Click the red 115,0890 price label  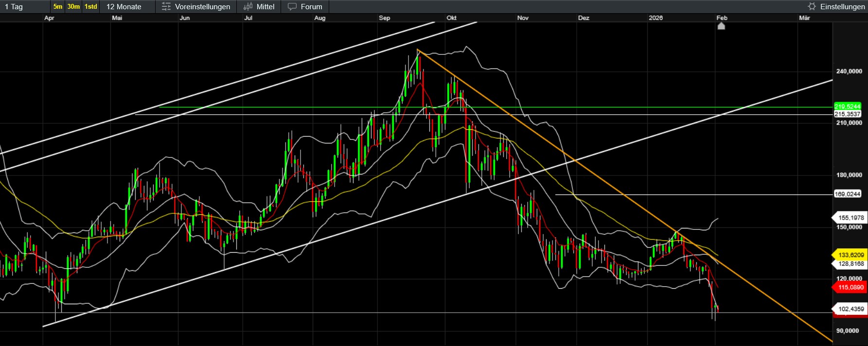point(850,287)
